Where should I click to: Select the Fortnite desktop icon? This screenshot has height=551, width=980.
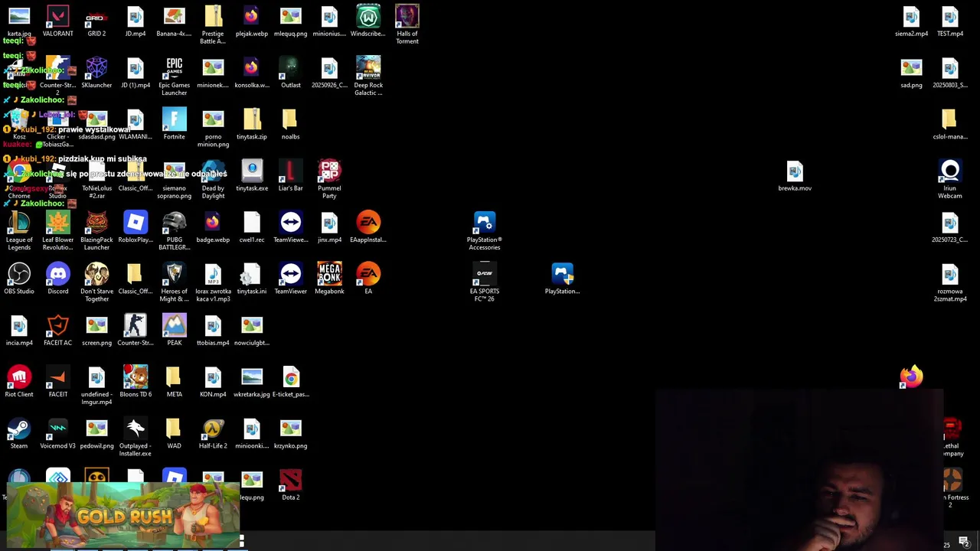(x=174, y=124)
